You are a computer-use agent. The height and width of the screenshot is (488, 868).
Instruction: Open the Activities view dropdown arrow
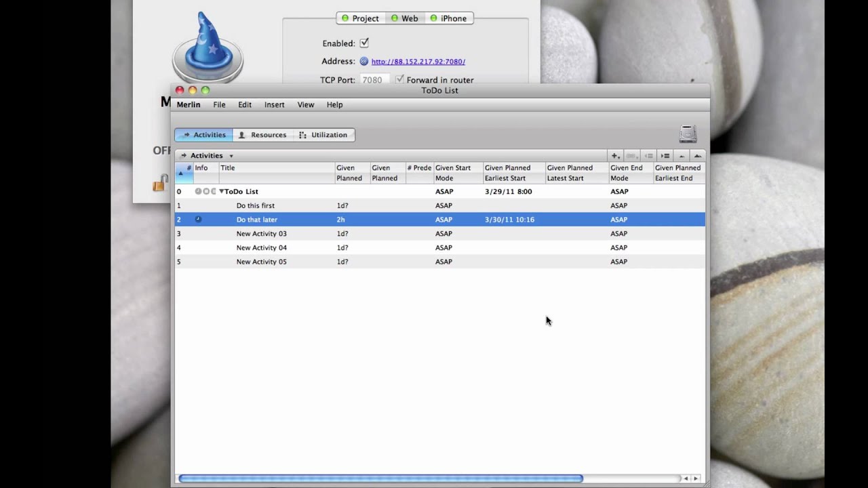coord(231,156)
